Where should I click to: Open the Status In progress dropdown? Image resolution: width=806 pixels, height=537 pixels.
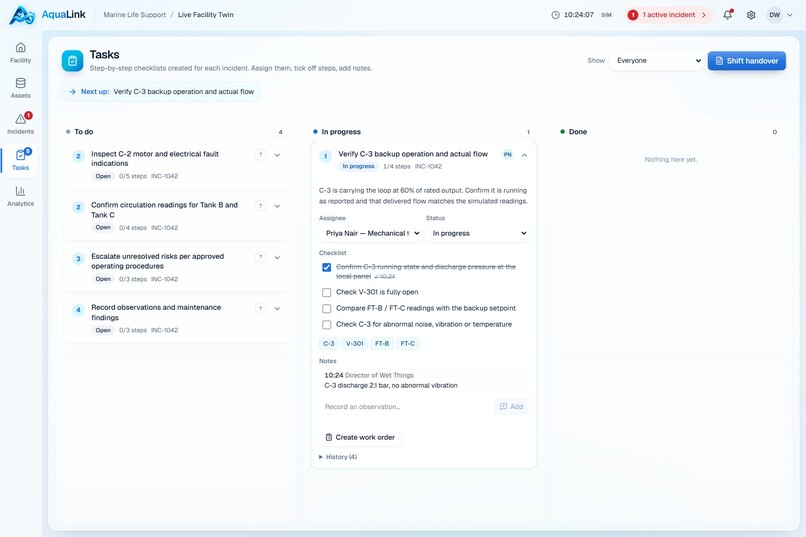pos(478,233)
